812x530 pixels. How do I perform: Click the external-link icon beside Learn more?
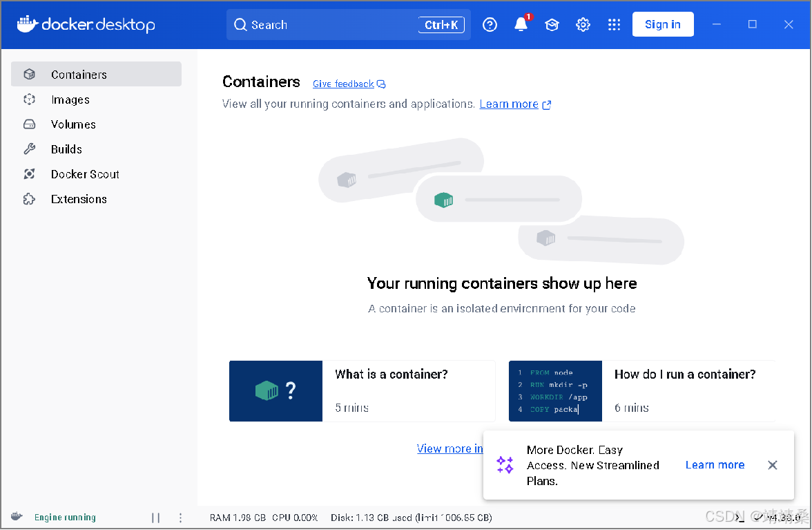point(546,104)
